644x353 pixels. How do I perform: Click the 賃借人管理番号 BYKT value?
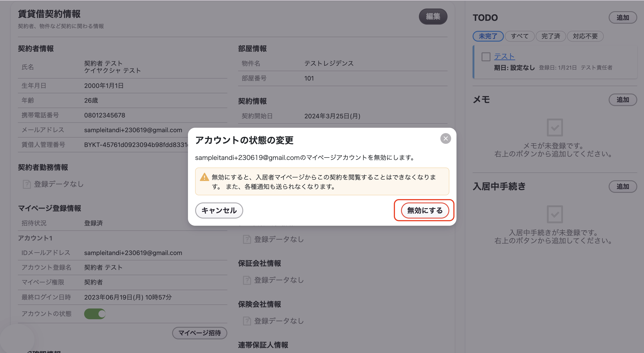click(x=136, y=145)
